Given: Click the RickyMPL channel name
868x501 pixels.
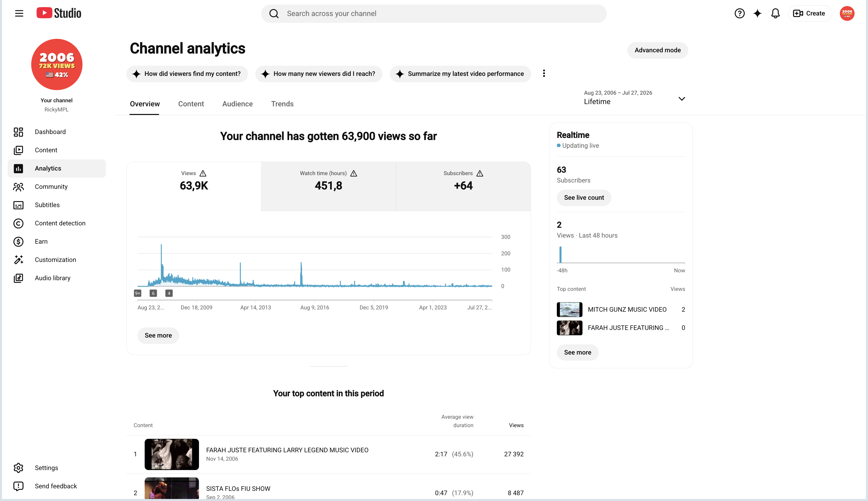Looking at the screenshot, I should [x=56, y=109].
